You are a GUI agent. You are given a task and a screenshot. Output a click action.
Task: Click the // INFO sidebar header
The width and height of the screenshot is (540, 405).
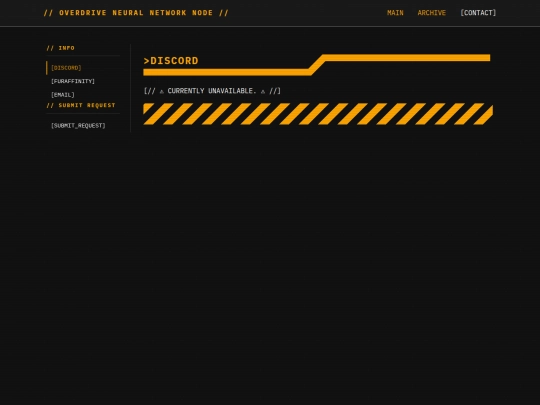click(61, 48)
